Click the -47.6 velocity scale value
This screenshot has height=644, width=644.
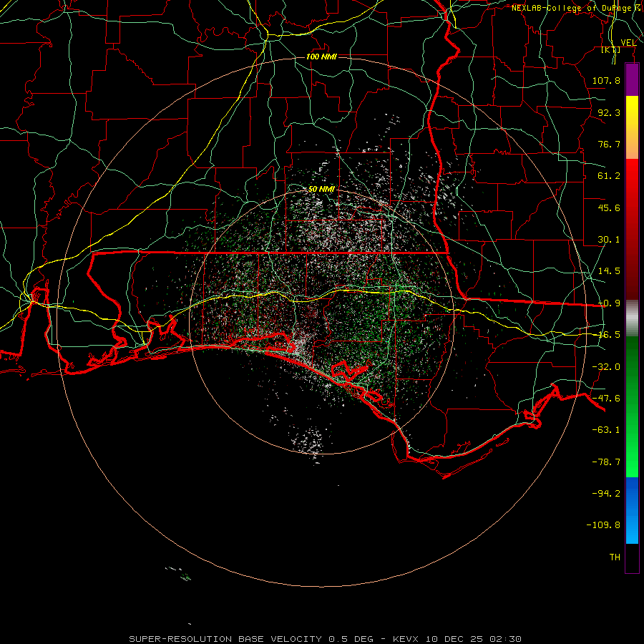pyautogui.click(x=606, y=399)
